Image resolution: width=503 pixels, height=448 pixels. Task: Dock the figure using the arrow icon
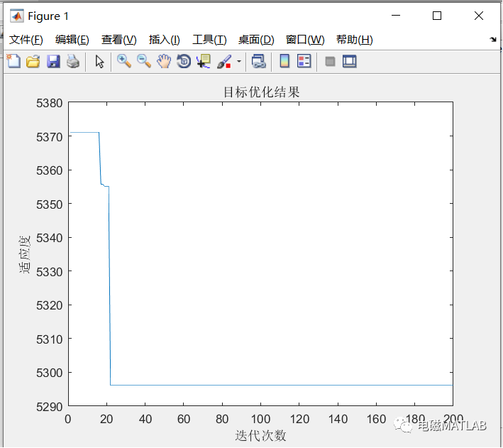click(x=493, y=40)
